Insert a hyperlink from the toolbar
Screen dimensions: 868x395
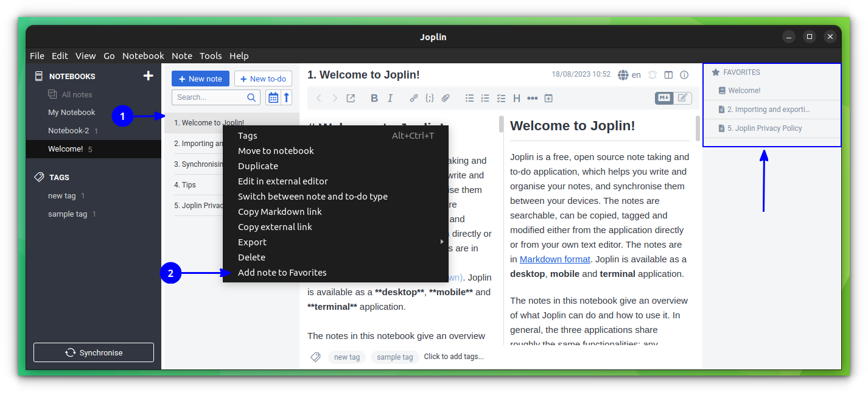(x=414, y=98)
